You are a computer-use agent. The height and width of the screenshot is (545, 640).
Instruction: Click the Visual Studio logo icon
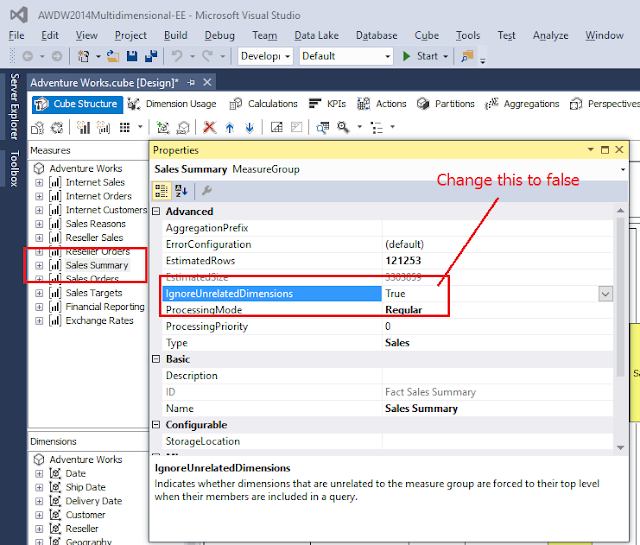(19, 15)
